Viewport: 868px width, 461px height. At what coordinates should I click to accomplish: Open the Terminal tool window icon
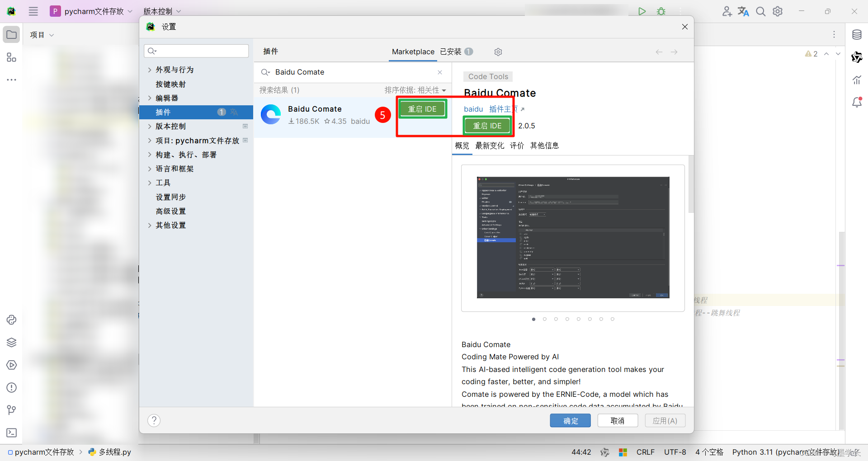pyautogui.click(x=11, y=433)
